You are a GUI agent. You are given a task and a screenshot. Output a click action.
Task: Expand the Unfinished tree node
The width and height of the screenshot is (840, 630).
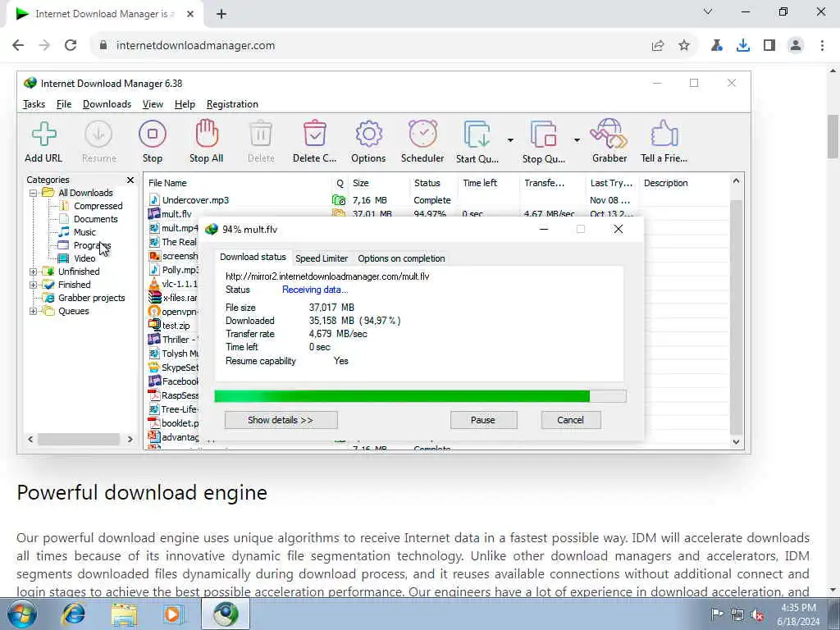point(33,272)
